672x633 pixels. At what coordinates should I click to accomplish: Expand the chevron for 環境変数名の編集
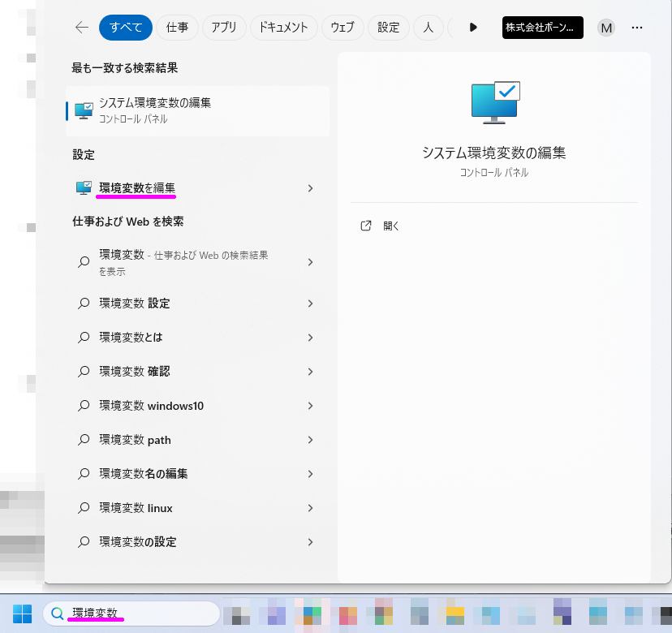[310, 474]
